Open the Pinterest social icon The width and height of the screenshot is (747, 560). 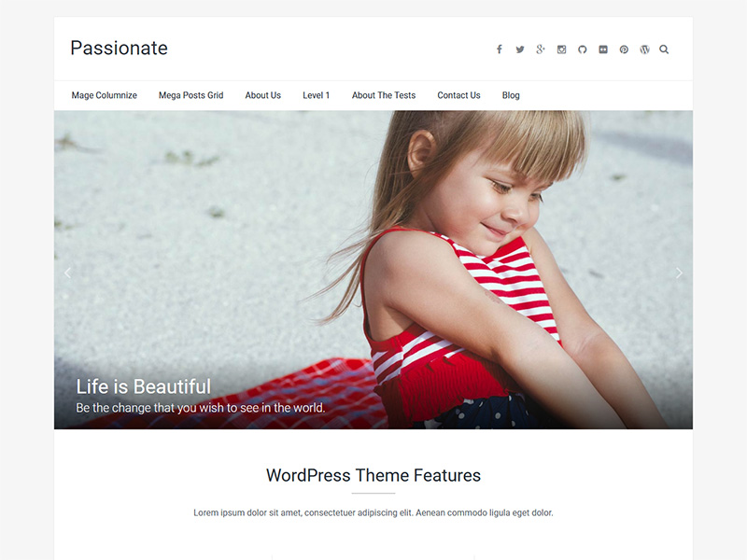pos(624,49)
